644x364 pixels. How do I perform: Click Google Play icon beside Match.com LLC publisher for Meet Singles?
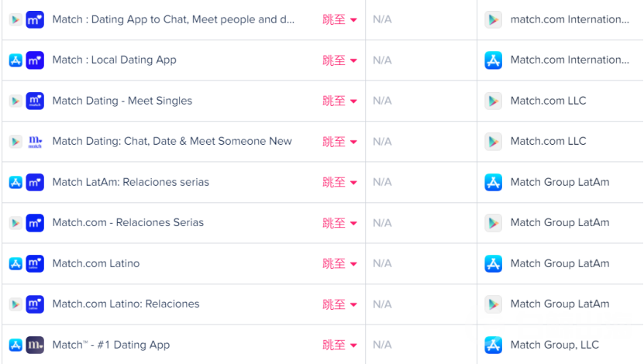[x=494, y=101]
